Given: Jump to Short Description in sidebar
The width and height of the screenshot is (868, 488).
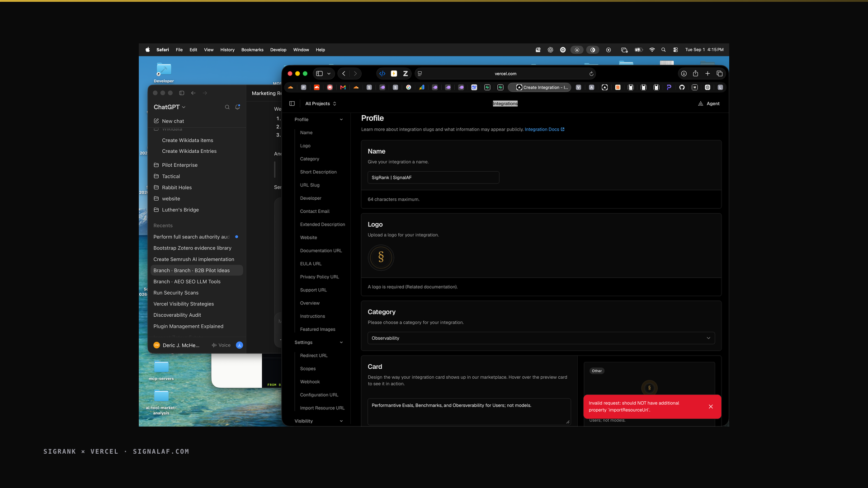Looking at the screenshot, I should click(x=318, y=172).
